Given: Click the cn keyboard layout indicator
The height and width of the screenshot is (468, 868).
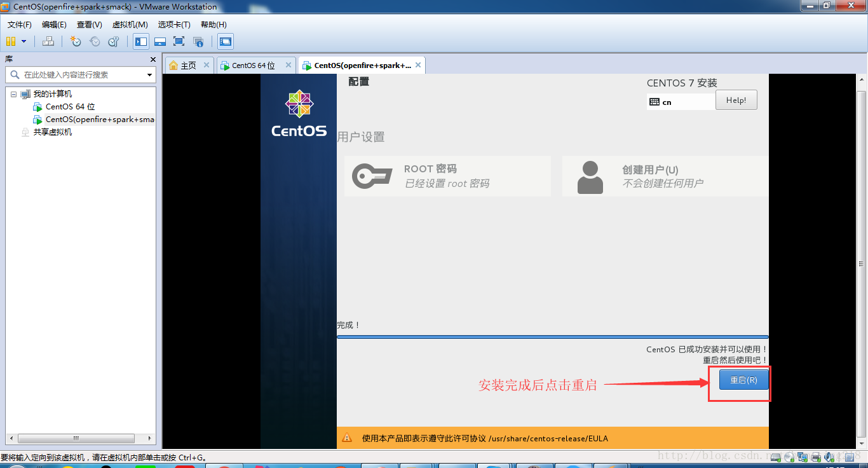Looking at the screenshot, I should point(681,102).
